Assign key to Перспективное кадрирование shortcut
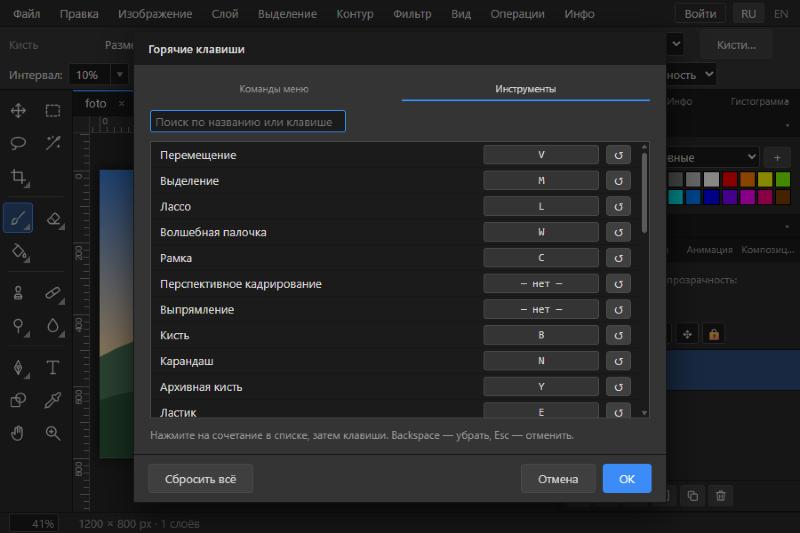 [541, 284]
